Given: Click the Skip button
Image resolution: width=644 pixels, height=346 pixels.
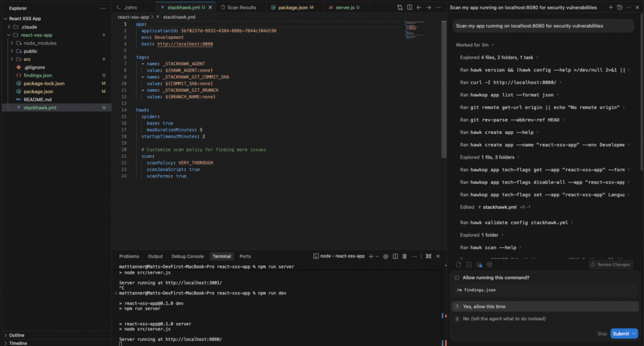Looking at the screenshot, I should pyautogui.click(x=602, y=333).
